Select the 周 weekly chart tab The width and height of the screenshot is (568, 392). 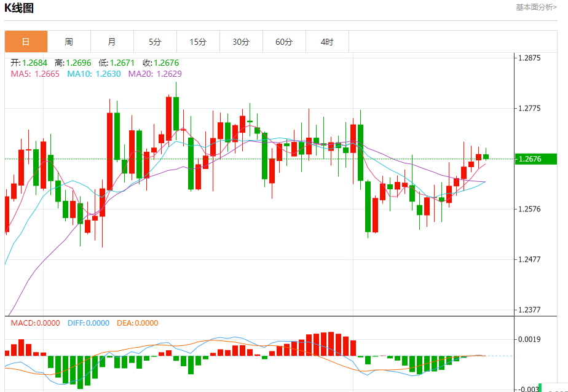click(69, 42)
